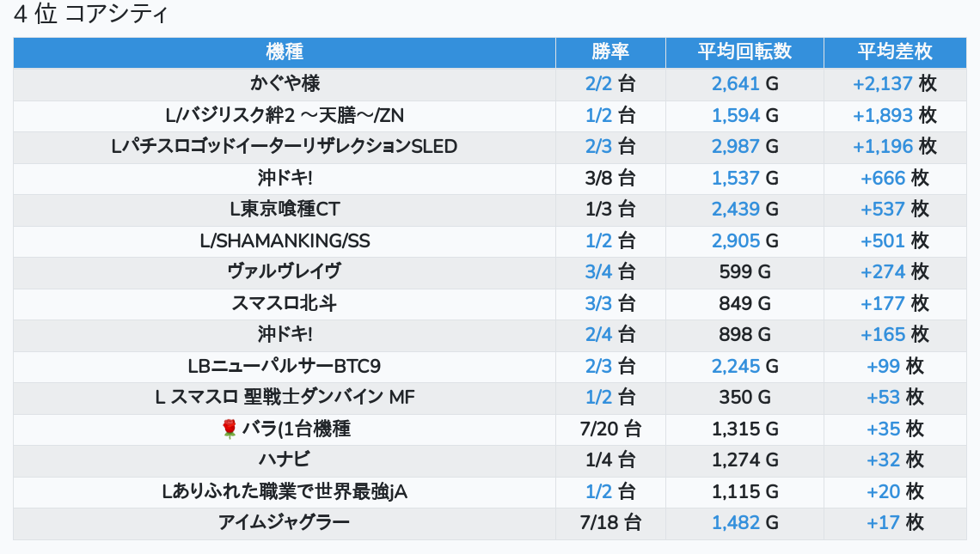Select the Lパチスロゴッドイーターリザレクション SLED name

(285, 147)
